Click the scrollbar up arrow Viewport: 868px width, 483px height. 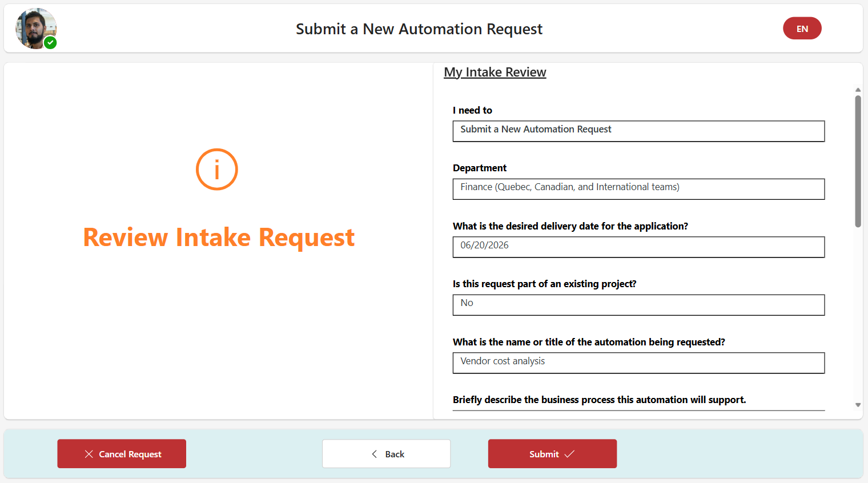[x=858, y=90]
